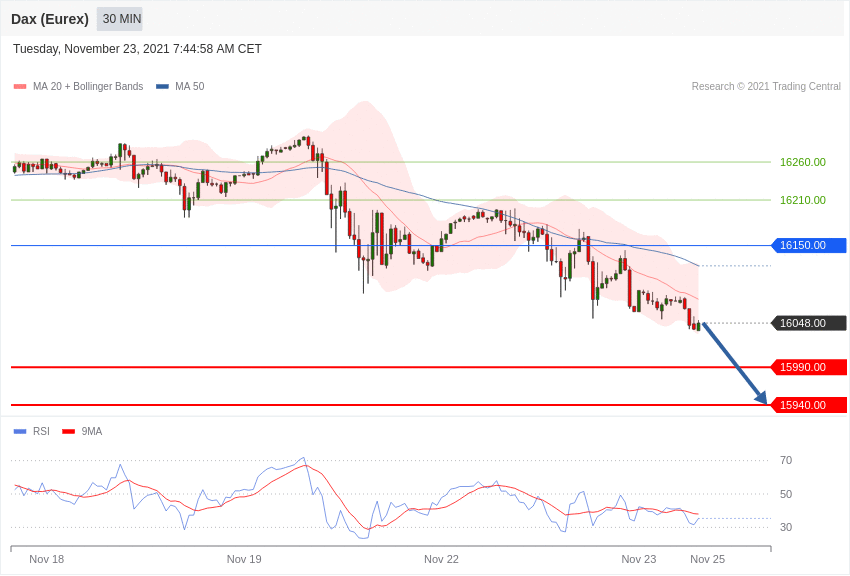Toggle the MA 20 + Bollinger Bands legend label
The image size is (850, 576).
88,86
